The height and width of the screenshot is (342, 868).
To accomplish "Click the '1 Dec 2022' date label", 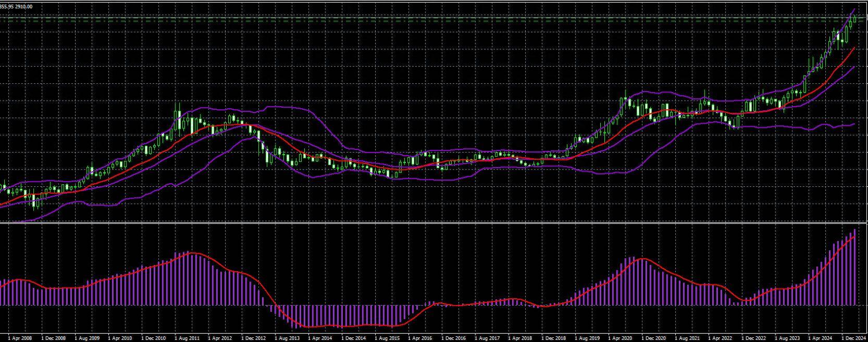I will point(753,338).
